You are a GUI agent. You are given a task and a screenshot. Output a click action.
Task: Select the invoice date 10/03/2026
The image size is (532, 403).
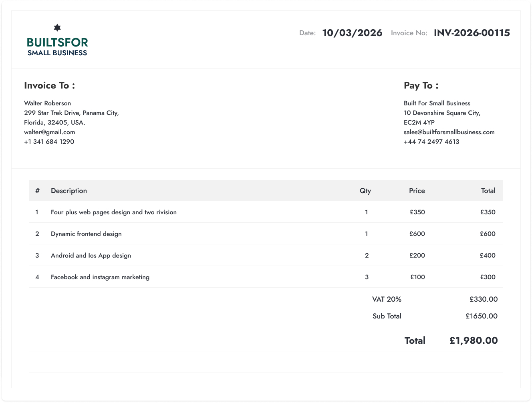[352, 33]
